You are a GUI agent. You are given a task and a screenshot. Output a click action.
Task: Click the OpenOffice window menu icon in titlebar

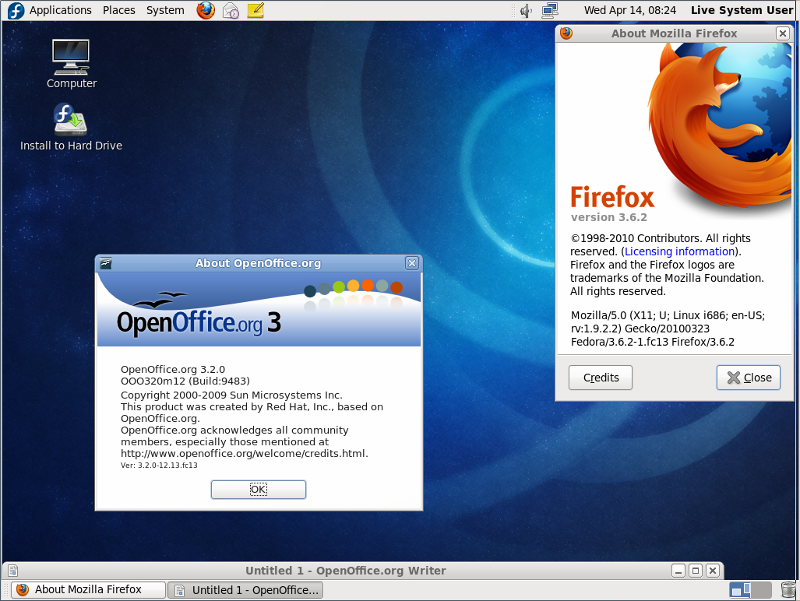tap(106, 263)
